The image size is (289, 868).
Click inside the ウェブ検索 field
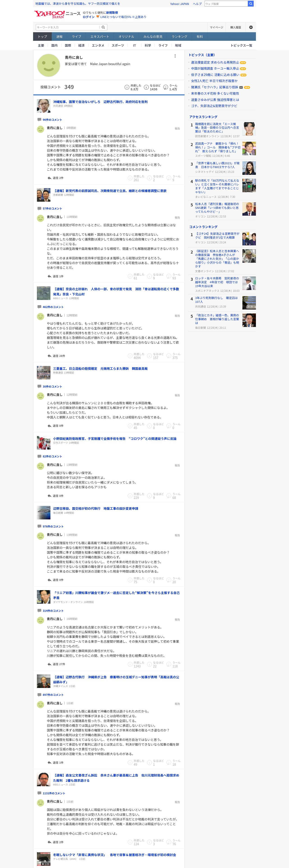226,4
